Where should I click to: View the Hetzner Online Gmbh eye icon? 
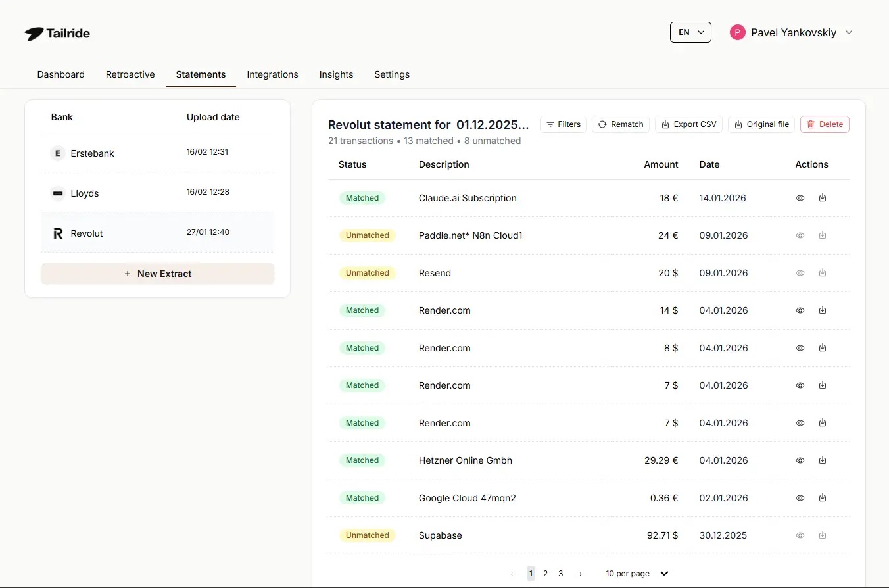(x=800, y=460)
